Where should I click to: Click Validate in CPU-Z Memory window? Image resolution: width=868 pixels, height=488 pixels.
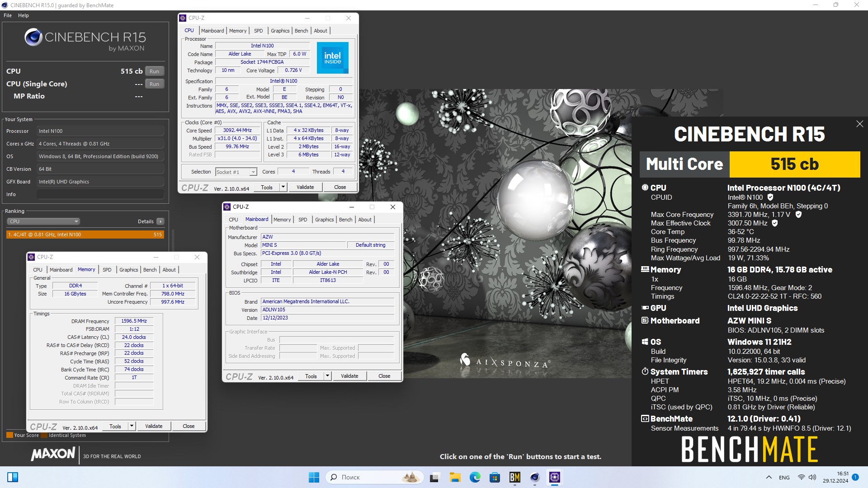[x=154, y=426]
